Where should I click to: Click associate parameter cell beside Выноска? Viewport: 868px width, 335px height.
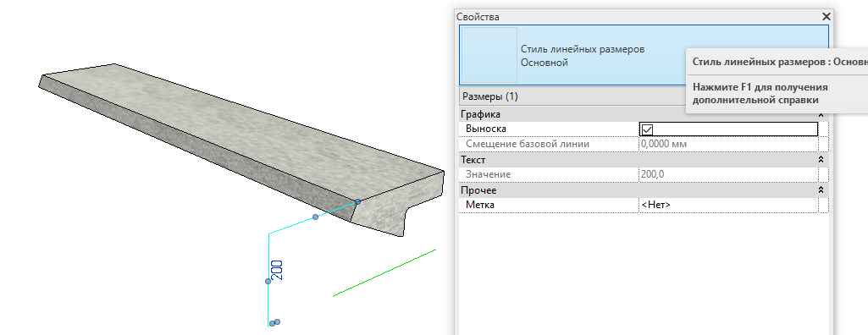pyautogui.click(x=824, y=129)
